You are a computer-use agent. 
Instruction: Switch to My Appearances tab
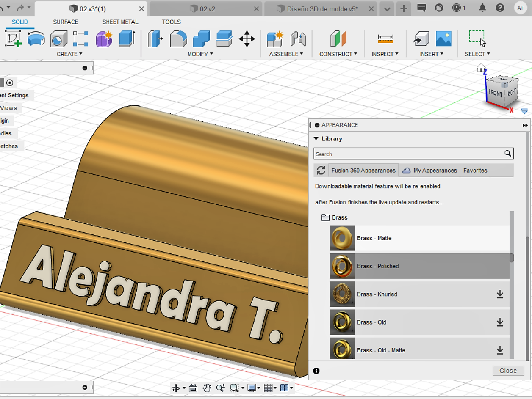[x=429, y=171]
